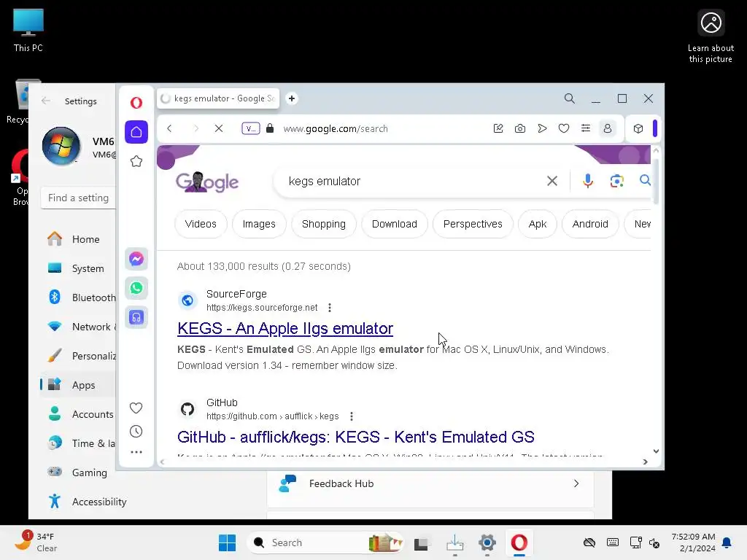Screen dimensions: 747x560
Task: Click the Google doodle logo
Action: click(x=207, y=182)
